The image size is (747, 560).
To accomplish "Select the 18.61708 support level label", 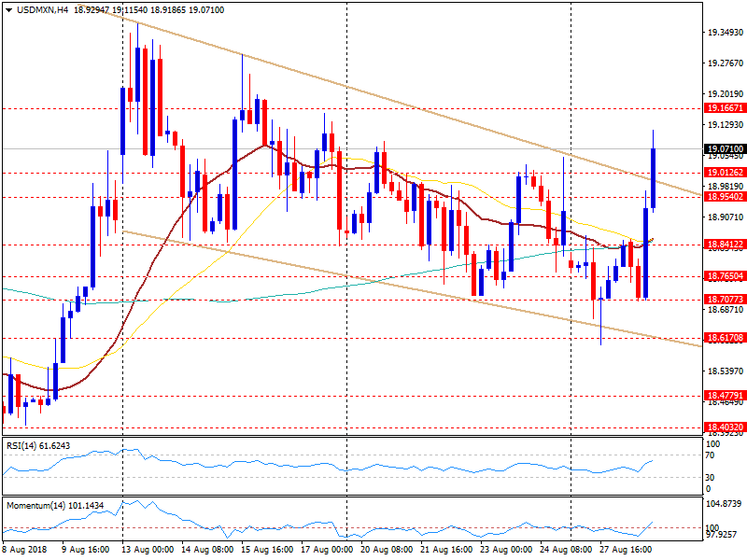I will coord(725,338).
